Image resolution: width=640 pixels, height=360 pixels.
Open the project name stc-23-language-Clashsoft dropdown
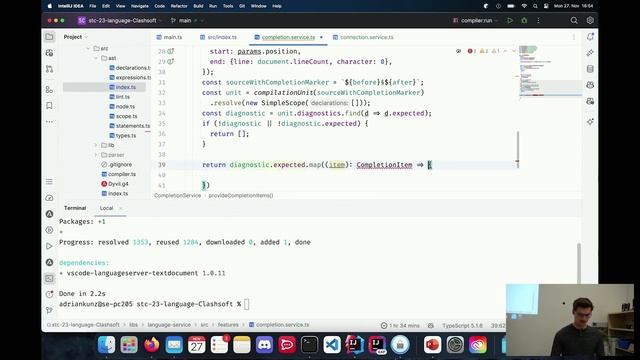120,20
